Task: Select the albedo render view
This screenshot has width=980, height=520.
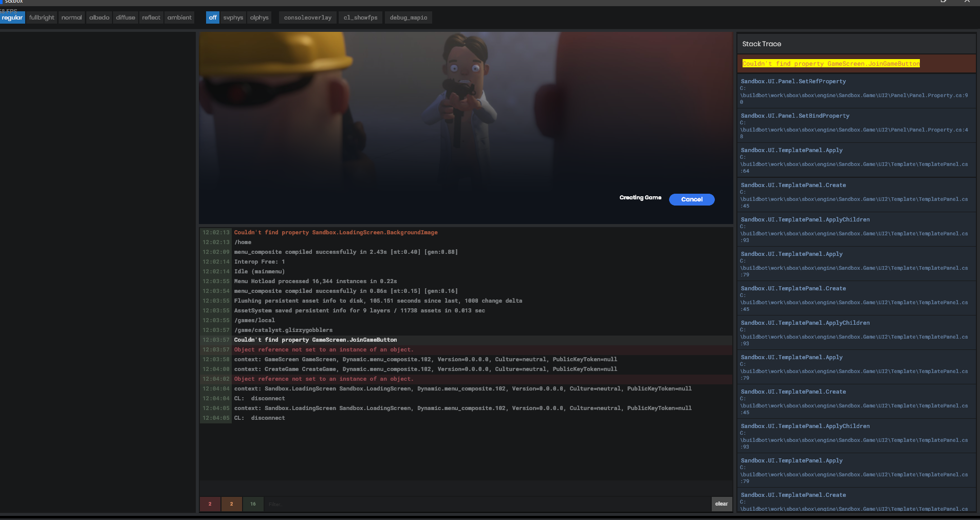Action: tap(99, 17)
